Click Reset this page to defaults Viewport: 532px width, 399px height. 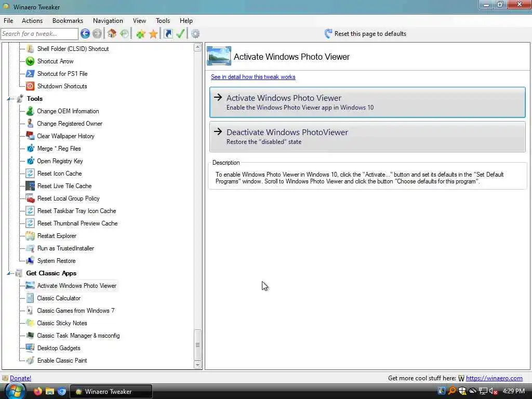(x=365, y=34)
